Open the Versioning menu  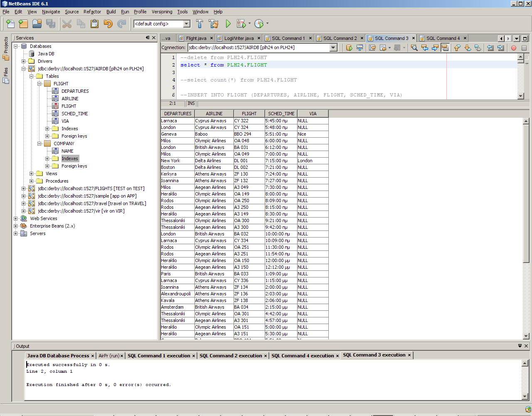[162, 12]
